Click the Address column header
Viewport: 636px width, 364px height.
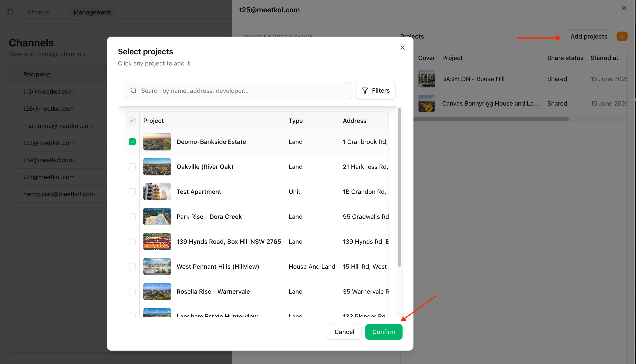pyautogui.click(x=355, y=121)
